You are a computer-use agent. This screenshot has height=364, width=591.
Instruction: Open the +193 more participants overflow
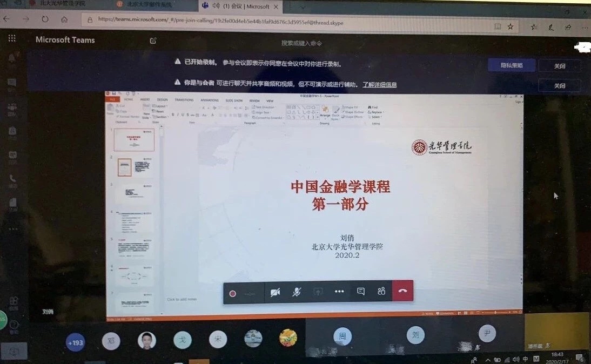[75, 342]
